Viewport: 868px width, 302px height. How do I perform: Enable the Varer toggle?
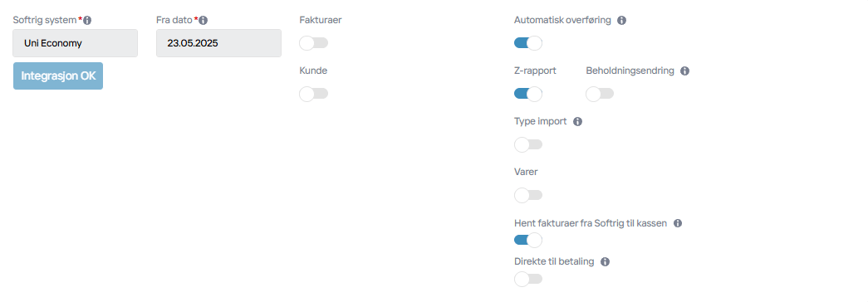tap(528, 195)
